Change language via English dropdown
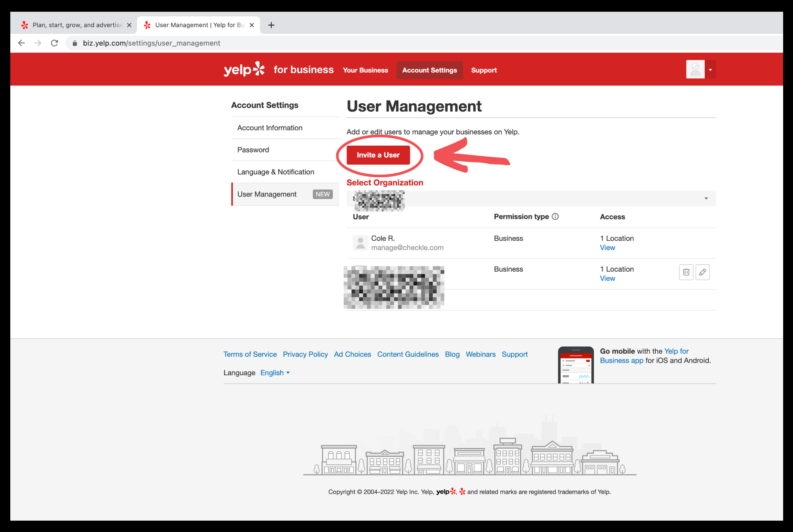Screen dimensions: 793x532 coord(275,373)
